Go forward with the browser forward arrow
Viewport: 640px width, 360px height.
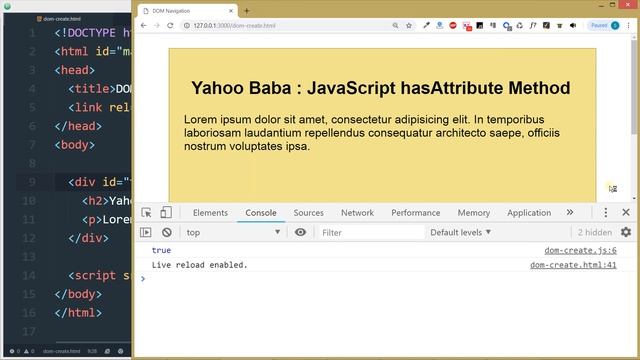click(x=157, y=25)
